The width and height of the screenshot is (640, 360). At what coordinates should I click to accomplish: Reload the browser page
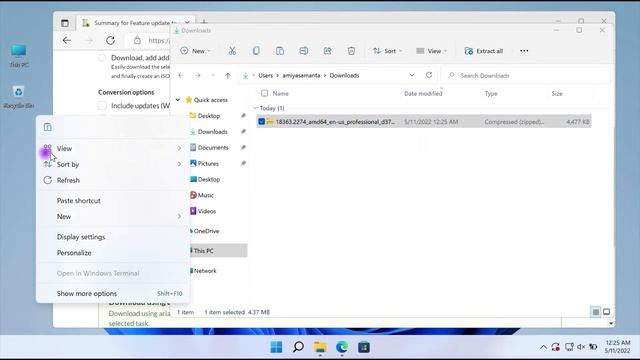110,40
